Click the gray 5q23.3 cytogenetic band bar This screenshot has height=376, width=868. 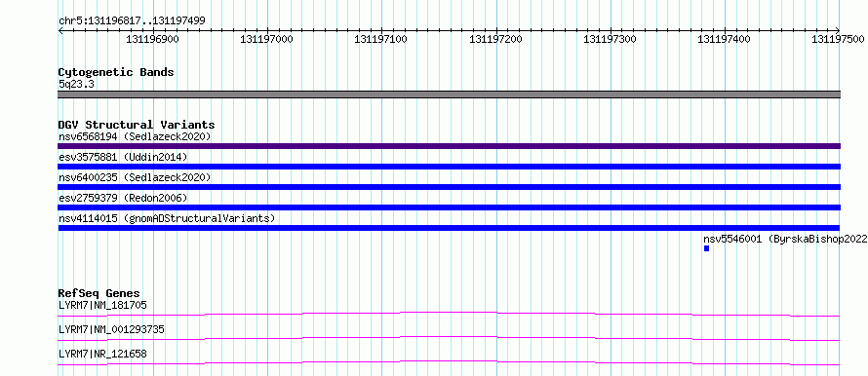tap(449, 94)
